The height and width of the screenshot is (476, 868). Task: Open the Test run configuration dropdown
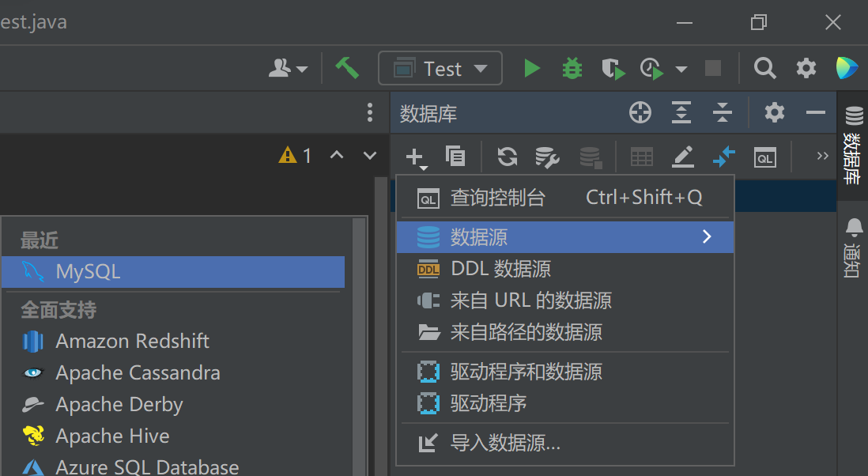[440, 68]
